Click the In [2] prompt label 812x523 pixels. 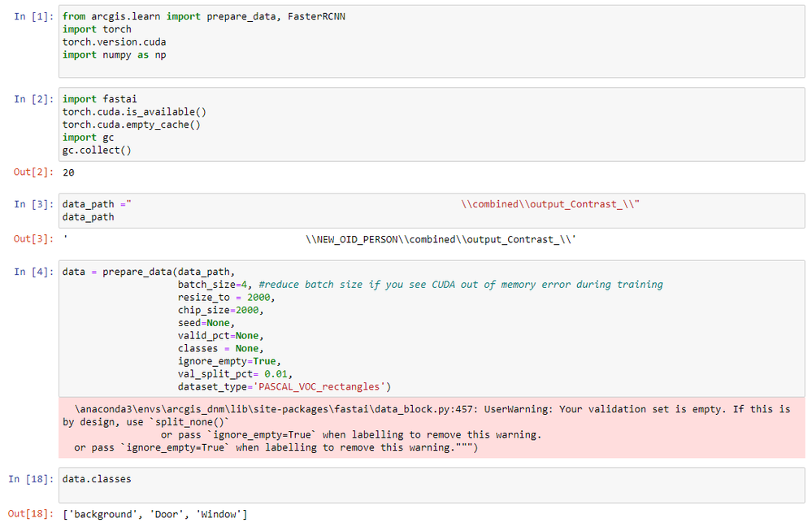pyautogui.click(x=31, y=99)
